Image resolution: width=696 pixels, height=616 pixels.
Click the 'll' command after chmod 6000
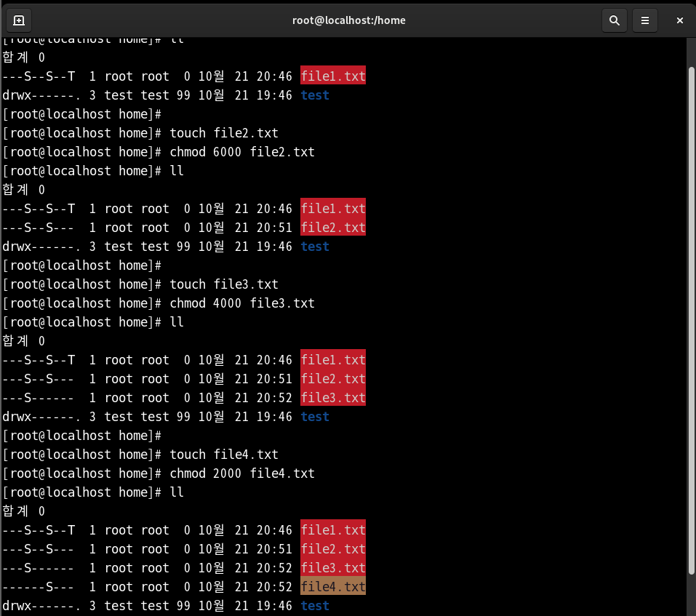coord(177,171)
